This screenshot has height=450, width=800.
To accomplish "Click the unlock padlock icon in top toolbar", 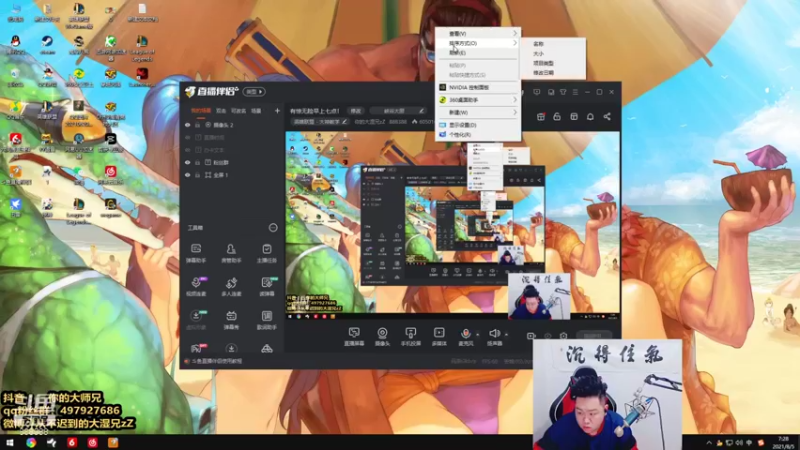I will (x=557, y=116).
